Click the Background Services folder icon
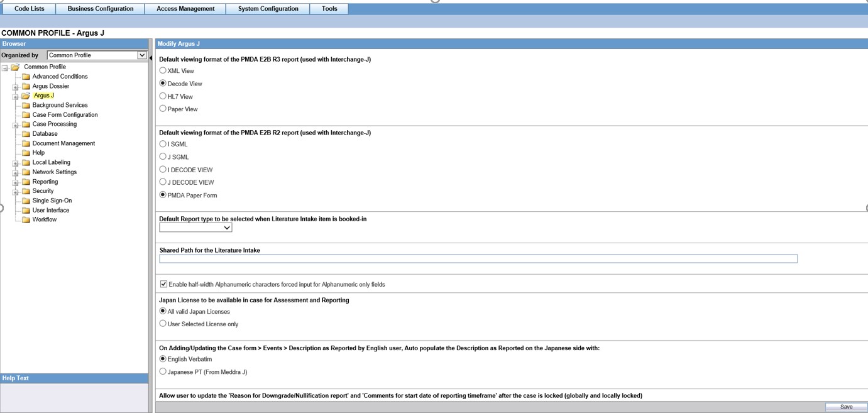868x413 pixels. click(x=26, y=106)
